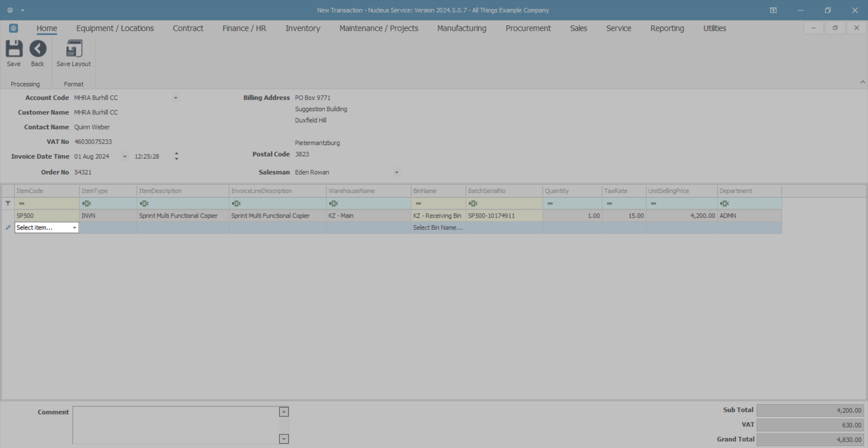Open the Select item dropdown in new row

coord(75,228)
